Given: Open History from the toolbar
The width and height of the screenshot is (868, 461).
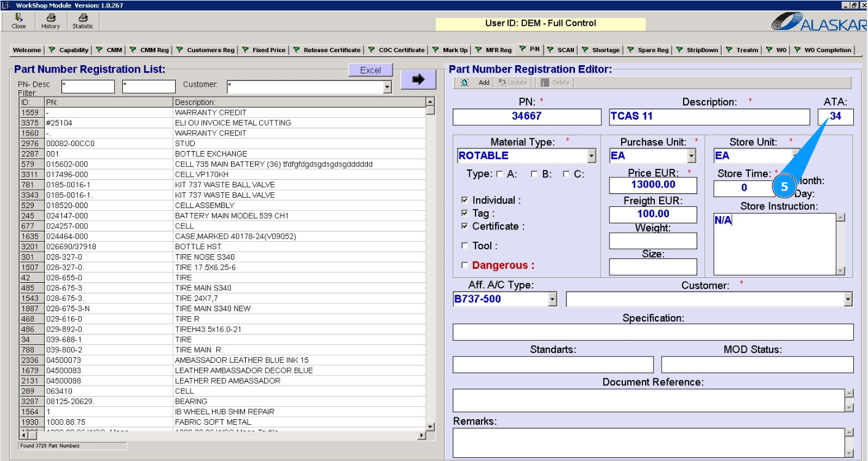Looking at the screenshot, I should point(50,18).
